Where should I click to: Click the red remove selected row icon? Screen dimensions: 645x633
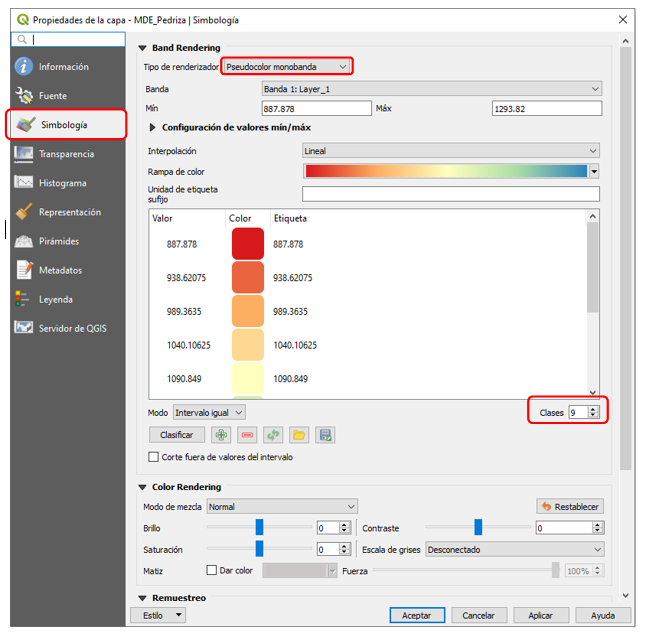[x=247, y=435]
